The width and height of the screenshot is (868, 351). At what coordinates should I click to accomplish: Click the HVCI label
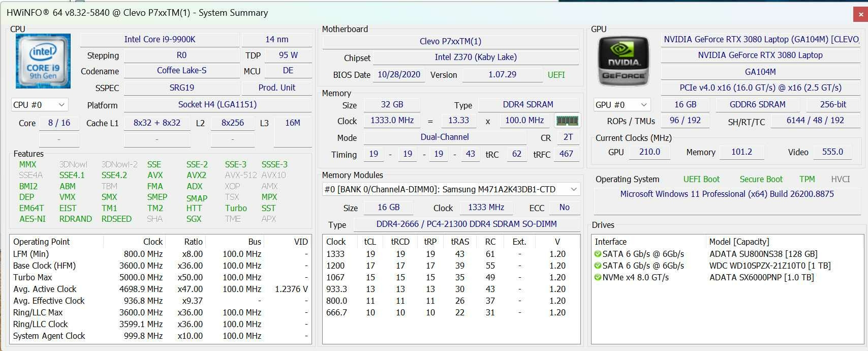click(x=841, y=179)
